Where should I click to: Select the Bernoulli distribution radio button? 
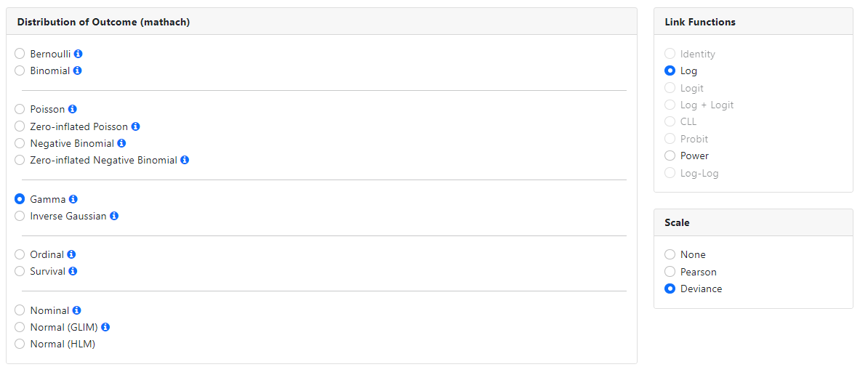20,54
